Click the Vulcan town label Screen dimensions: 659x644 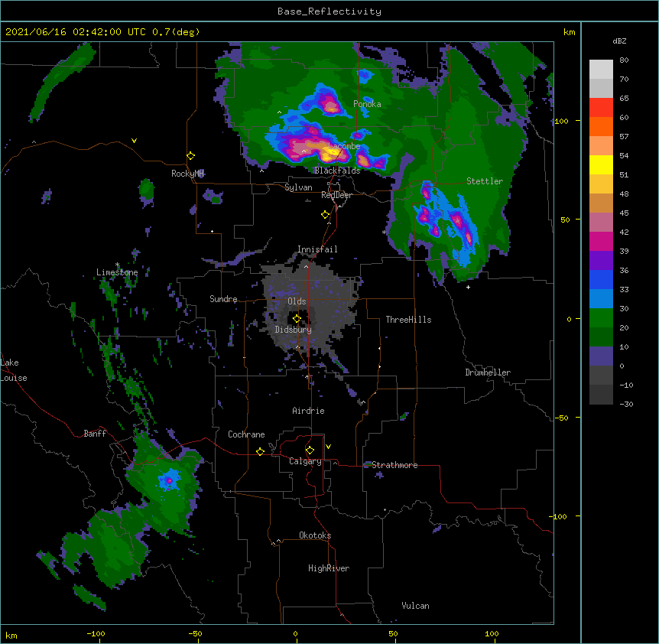click(x=415, y=606)
